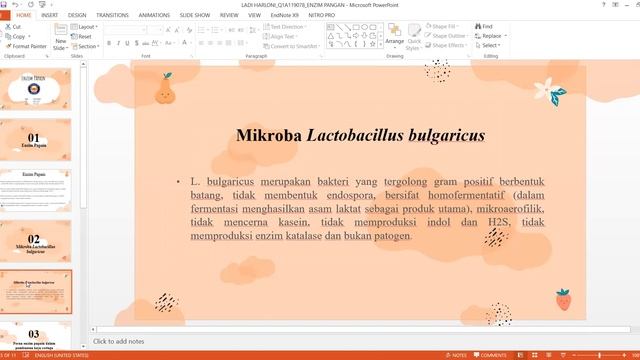Click Convert to SmartArt
This screenshot has width=640, height=360.
291,46
